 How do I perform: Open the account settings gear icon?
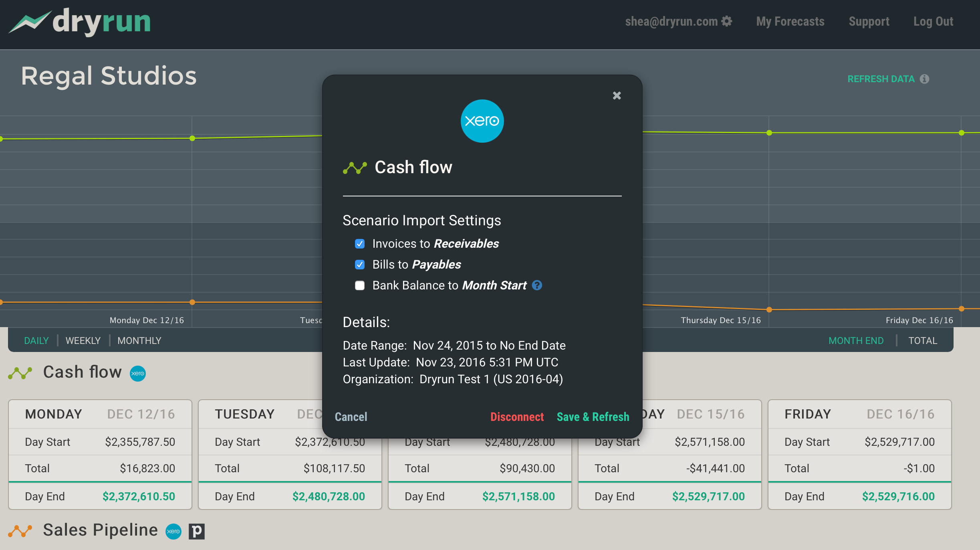[x=727, y=21]
